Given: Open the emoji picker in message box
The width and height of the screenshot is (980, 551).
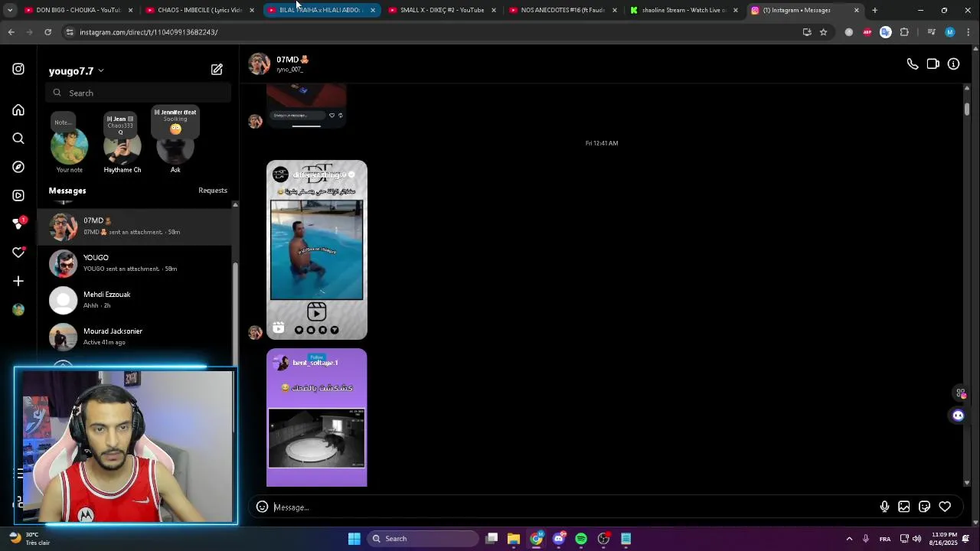Looking at the screenshot, I should (x=262, y=507).
